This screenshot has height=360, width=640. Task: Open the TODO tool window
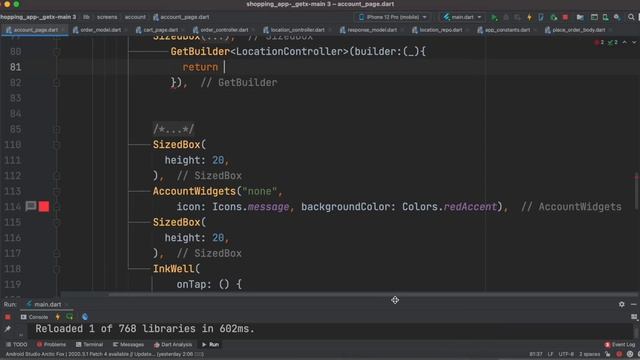point(17,345)
